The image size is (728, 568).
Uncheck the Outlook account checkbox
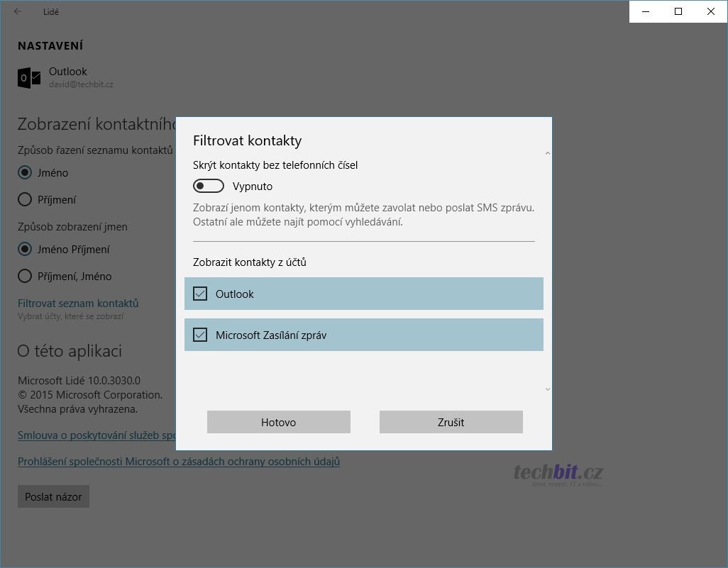(x=200, y=294)
